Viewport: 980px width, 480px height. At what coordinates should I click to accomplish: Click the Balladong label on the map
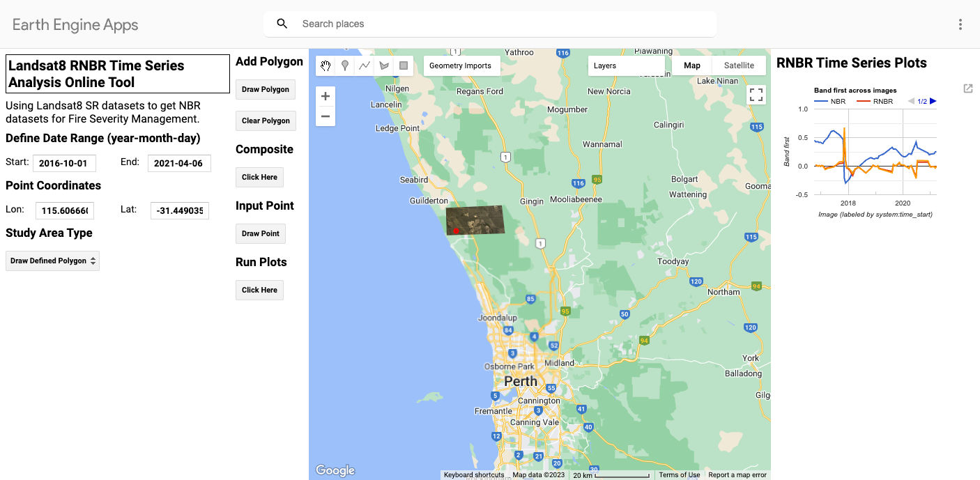pyautogui.click(x=744, y=373)
